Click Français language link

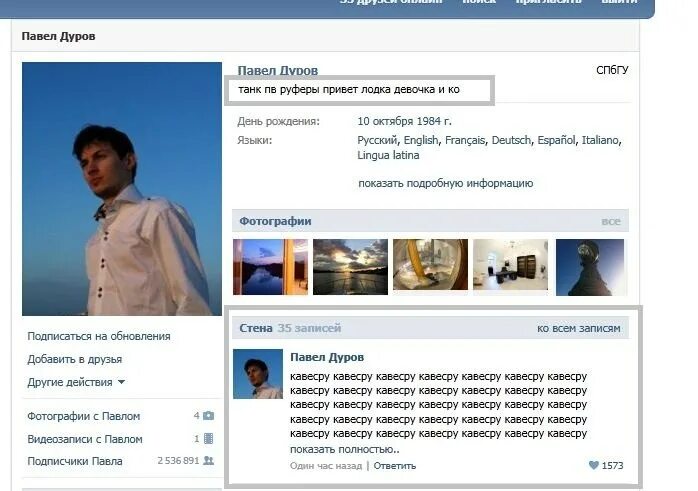(465, 140)
